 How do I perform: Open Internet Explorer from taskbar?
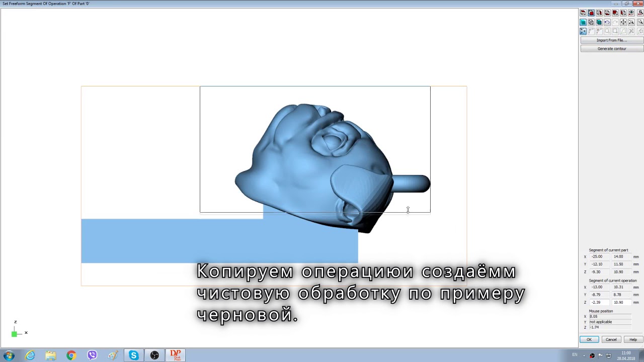point(30,355)
